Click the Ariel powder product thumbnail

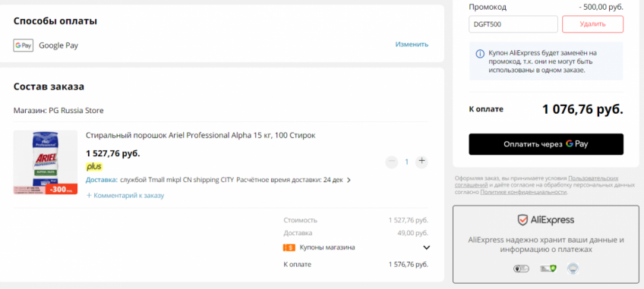click(x=45, y=162)
